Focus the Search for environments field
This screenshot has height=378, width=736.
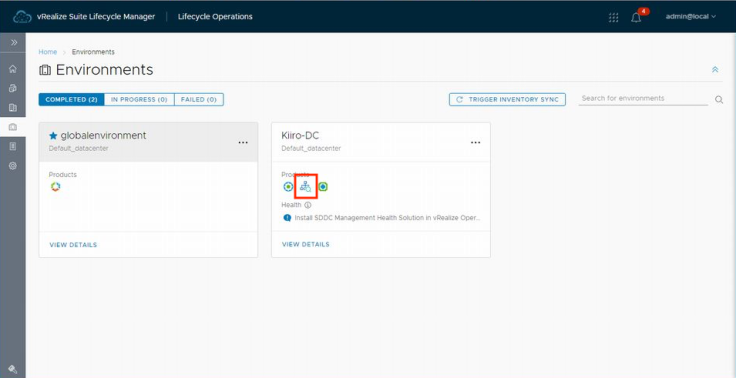coord(643,99)
